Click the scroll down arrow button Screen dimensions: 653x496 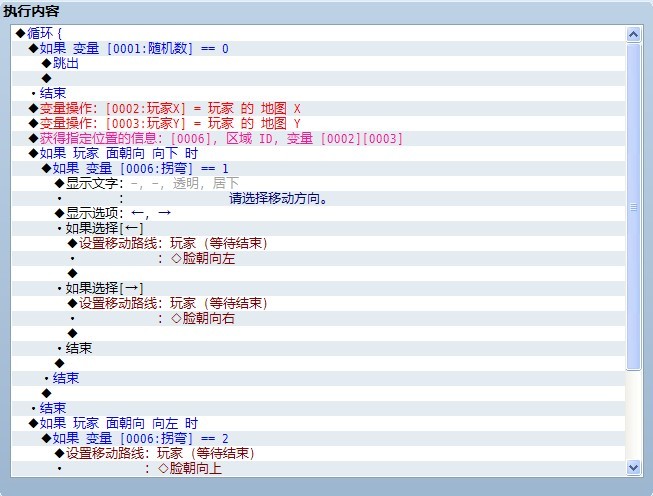click(x=633, y=467)
